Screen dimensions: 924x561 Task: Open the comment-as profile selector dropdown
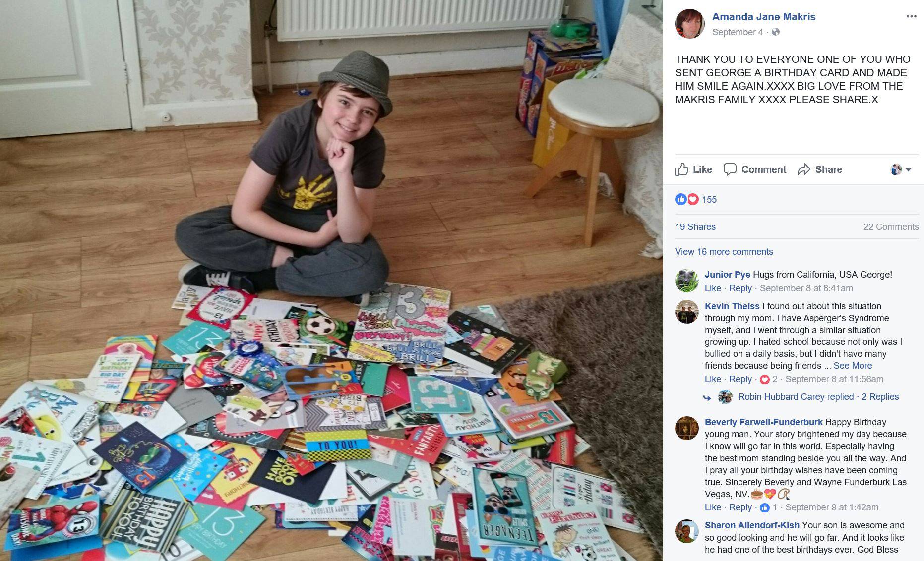click(x=901, y=169)
